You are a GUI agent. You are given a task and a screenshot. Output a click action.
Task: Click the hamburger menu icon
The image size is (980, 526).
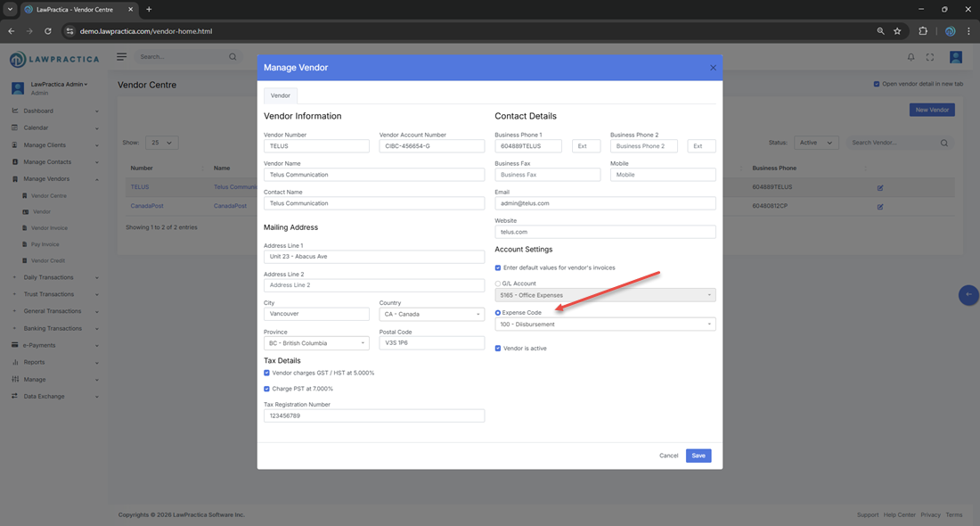(122, 57)
